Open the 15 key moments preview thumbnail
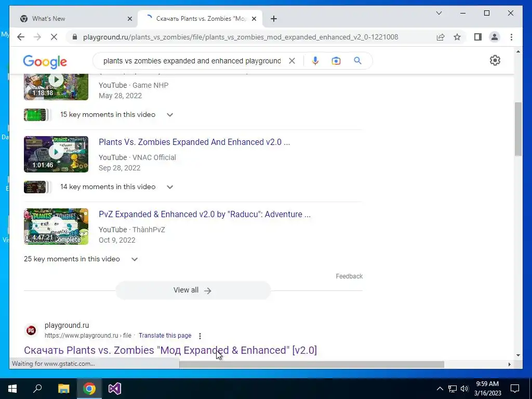 click(35, 115)
